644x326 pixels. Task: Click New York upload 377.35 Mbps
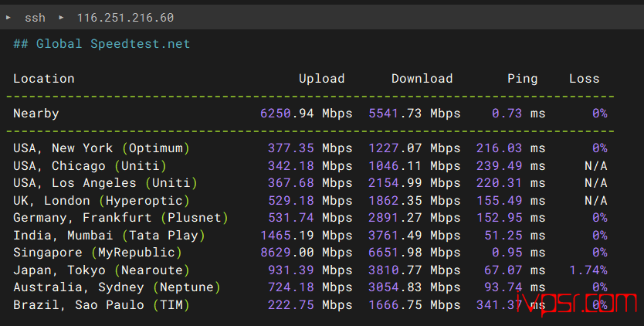point(310,148)
